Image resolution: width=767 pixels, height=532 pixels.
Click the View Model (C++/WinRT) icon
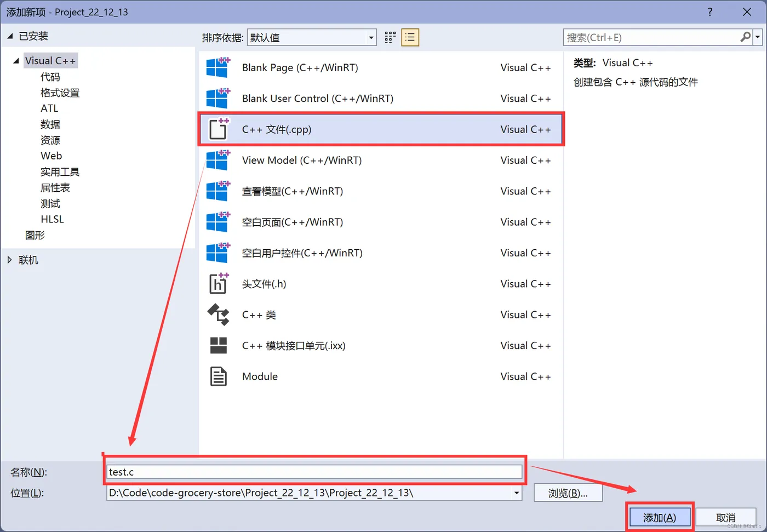pyautogui.click(x=218, y=160)
